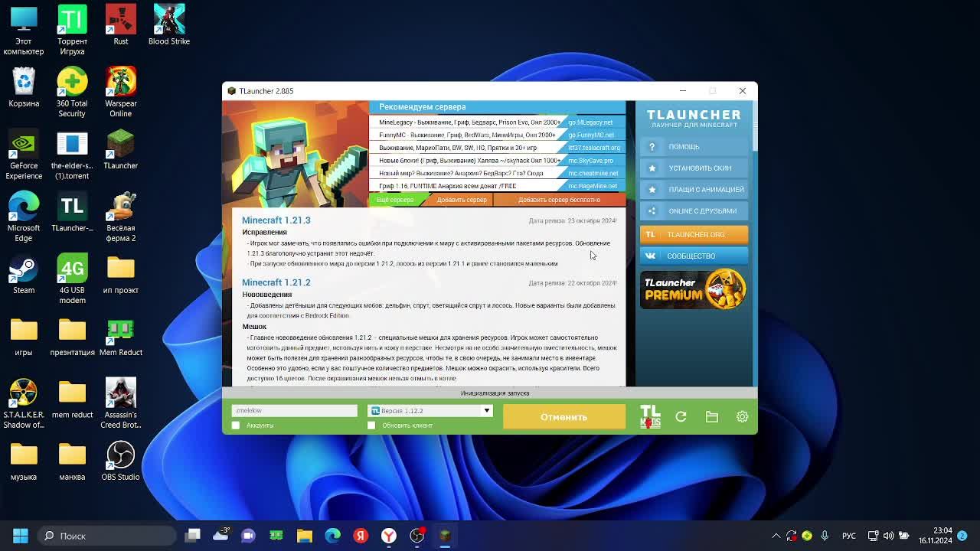980x551 pixels.
Task: Launch Assassin's Creed Brotherhood shortcut
Action: tap(120, 404)
